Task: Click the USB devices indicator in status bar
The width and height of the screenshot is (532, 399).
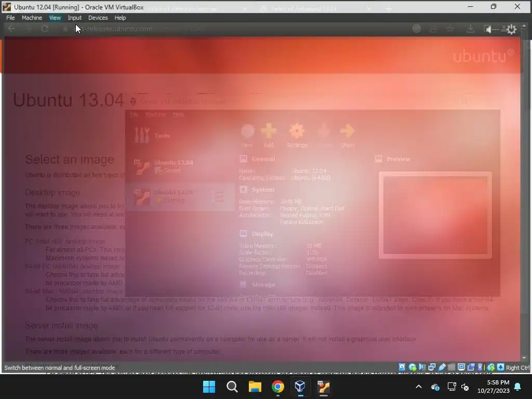Action: pyautogui.click(x=442, y=367)
